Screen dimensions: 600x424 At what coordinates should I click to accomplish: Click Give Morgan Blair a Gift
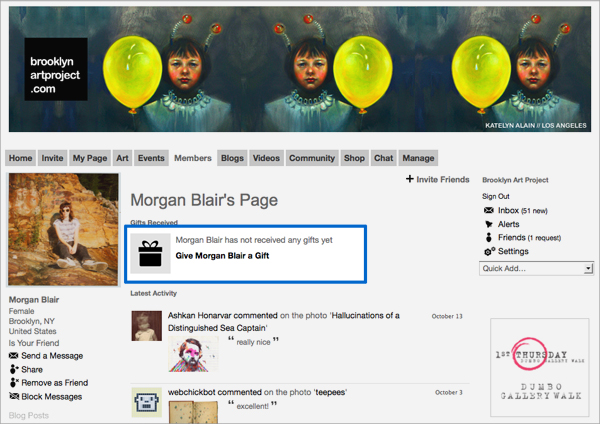[x=222, y=256]
